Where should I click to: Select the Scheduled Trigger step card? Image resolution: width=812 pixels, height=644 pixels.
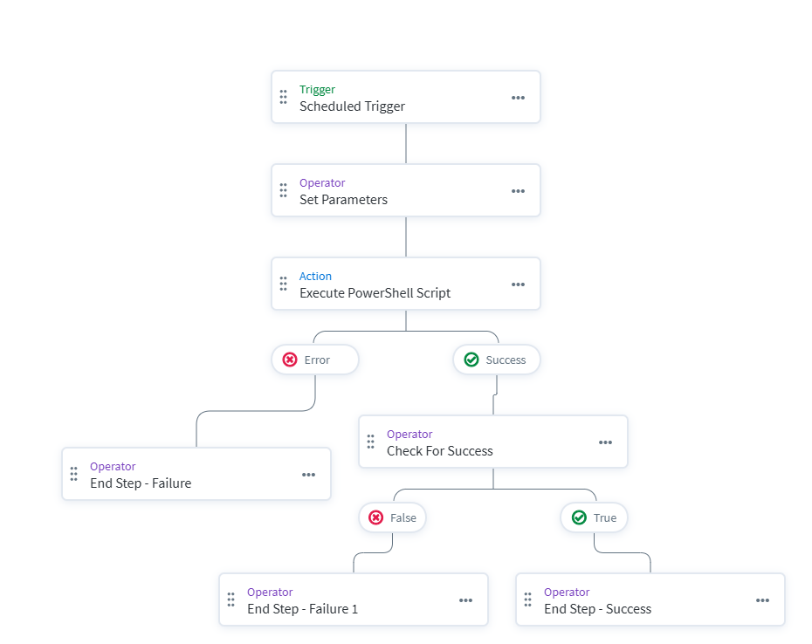click(x=406, y=97)
